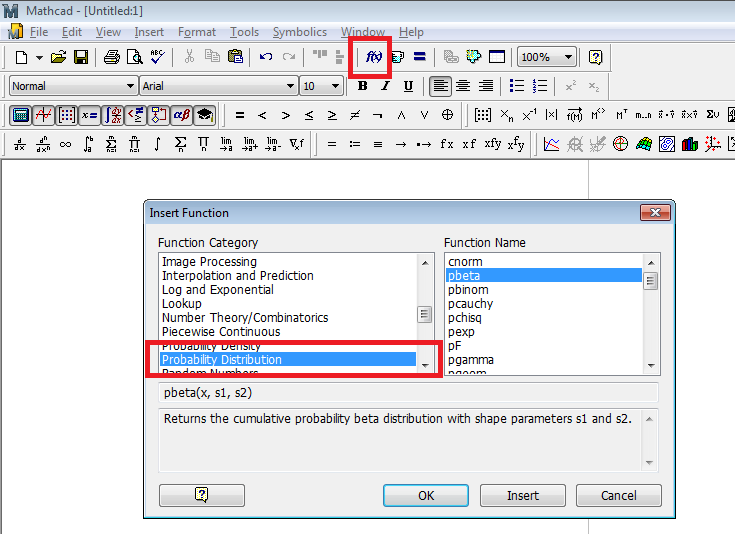Insert a polar plot
The height and width of the screenshot is (534, 741).
(620, 144)
